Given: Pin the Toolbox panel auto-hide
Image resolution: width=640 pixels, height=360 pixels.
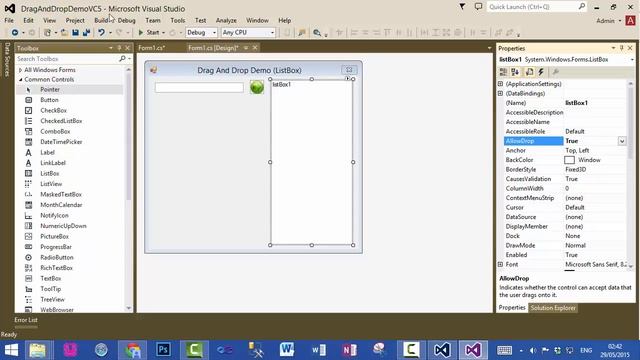Looking at the screenshot, I should point(119,48).
